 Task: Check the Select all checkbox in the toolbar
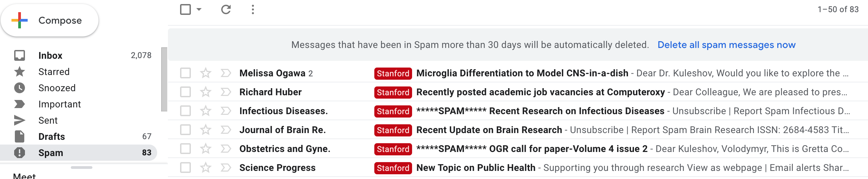185,9
